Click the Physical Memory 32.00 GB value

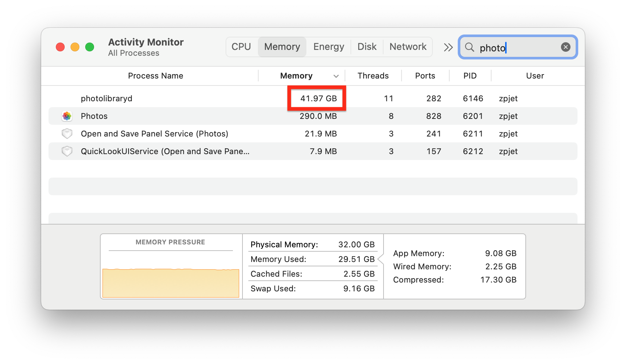[x=356, y=244]
